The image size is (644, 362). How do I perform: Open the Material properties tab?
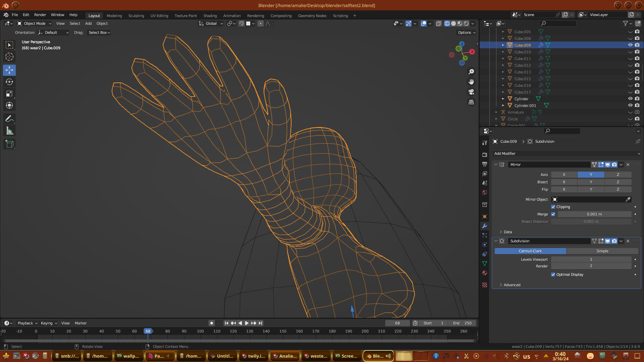(485, 273)
